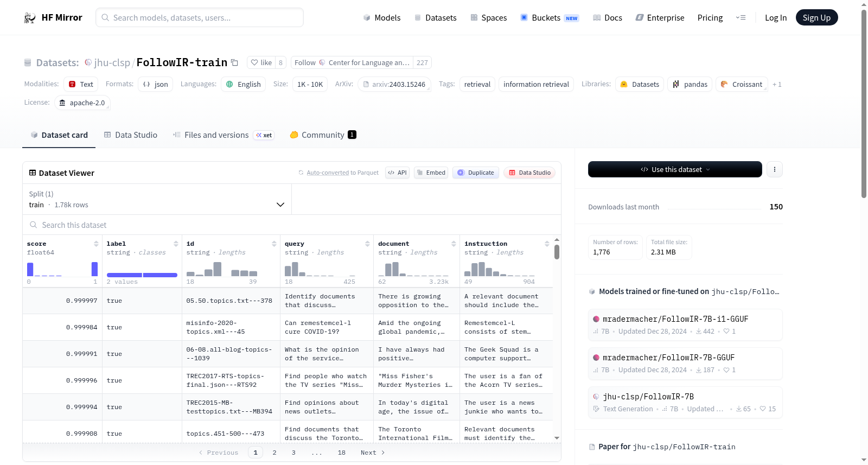Open the Community tab

pyautogui.click(x=323, y=135)
